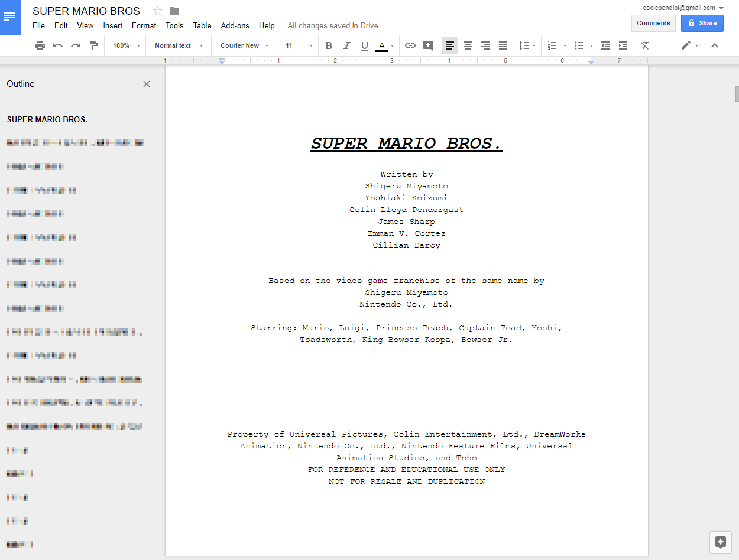Open the View menu
Image resolution: width=739 pixels, height=560 pixels.
pos(85,25)
